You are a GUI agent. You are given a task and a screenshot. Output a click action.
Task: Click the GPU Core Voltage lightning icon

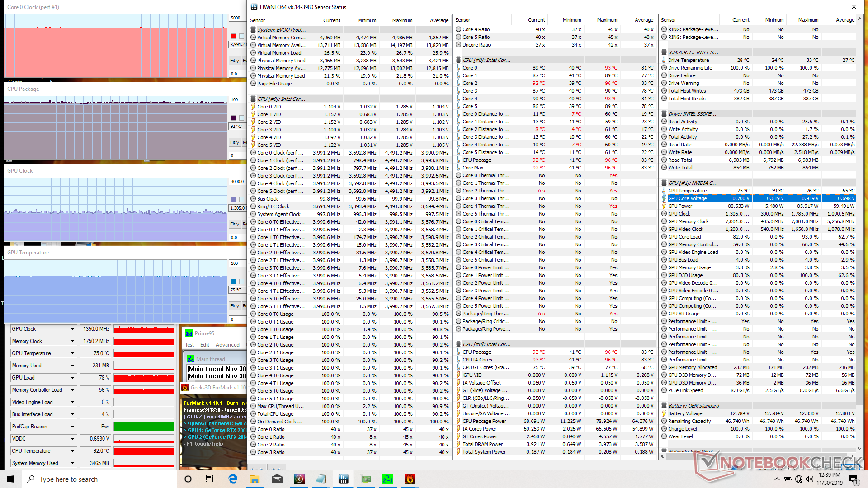point(664,198)
